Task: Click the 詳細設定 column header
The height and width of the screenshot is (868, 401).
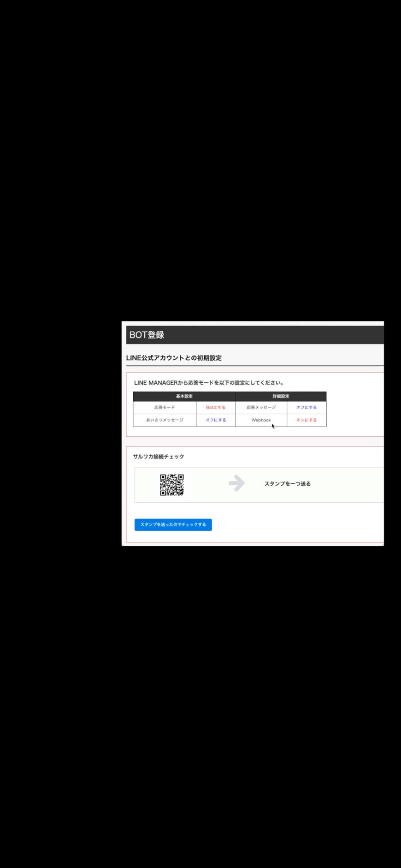Action: (x=281, y=397)
